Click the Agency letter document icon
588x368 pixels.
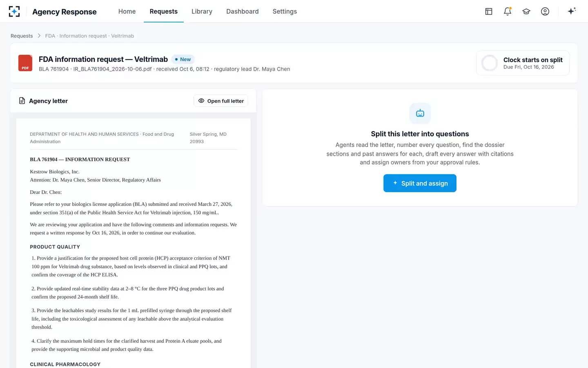(22, 101)
